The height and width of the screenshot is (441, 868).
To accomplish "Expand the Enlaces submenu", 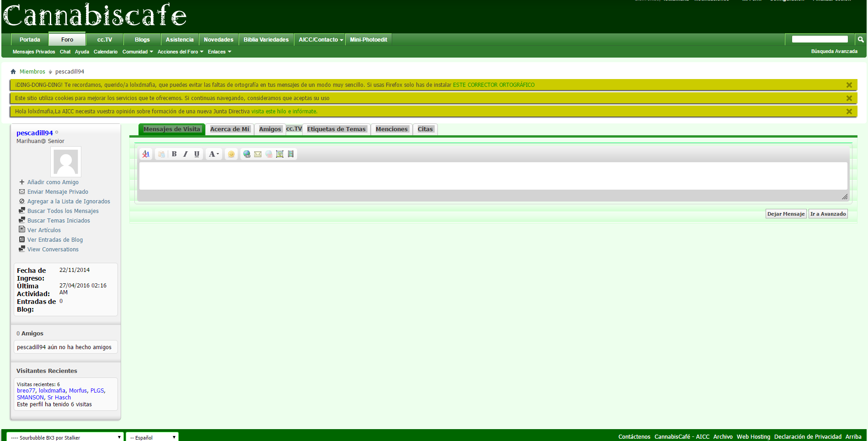I will tap(219, 52).
